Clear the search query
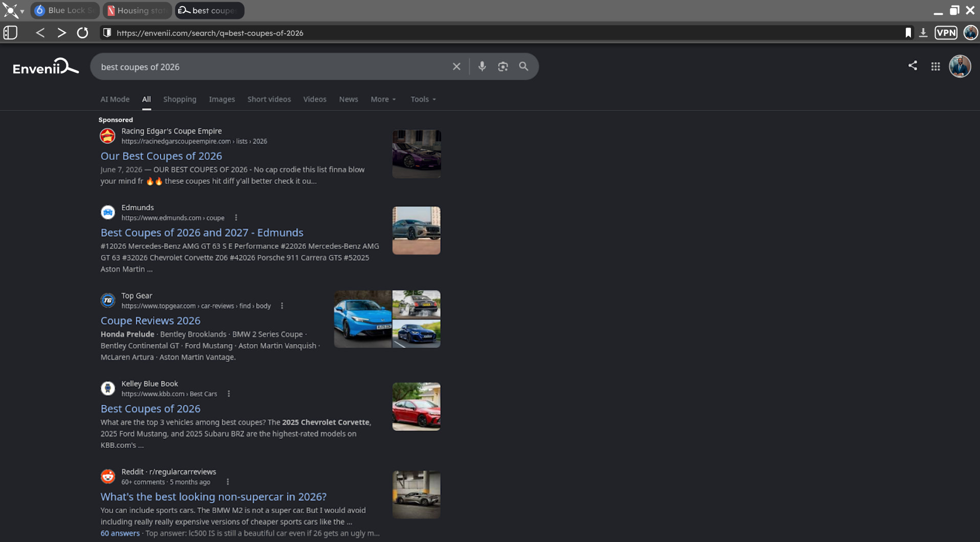The width and height of the screenshot is (980, 542). click(x=456, y=66)
